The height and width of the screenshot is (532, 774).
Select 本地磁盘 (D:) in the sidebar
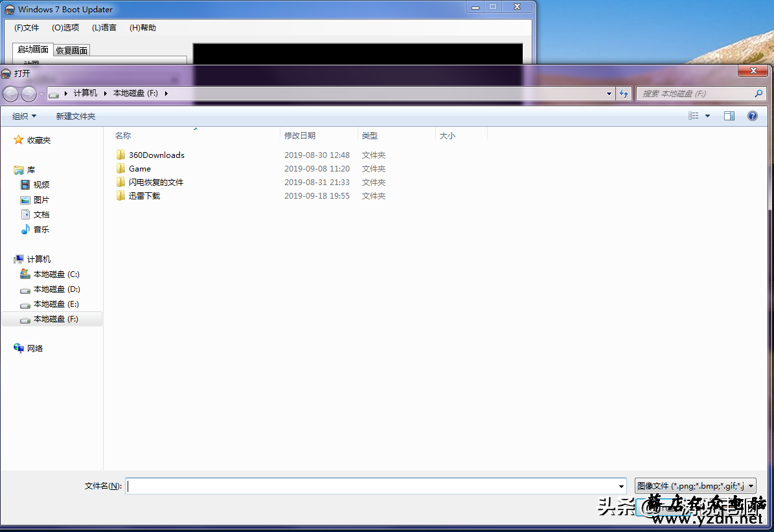tap(56, 289)
